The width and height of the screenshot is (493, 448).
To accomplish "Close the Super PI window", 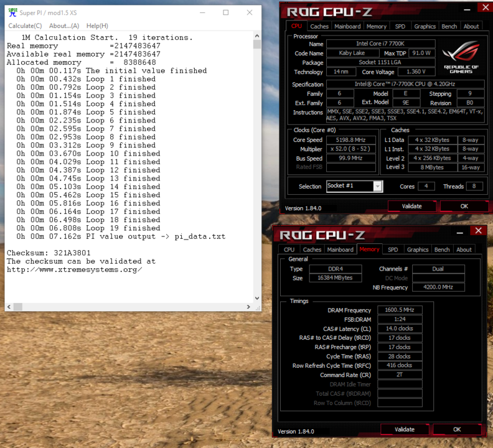I will click(250, 12).
